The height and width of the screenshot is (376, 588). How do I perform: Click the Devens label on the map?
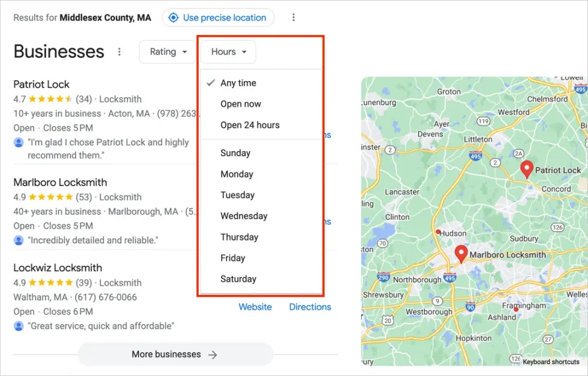430,134
